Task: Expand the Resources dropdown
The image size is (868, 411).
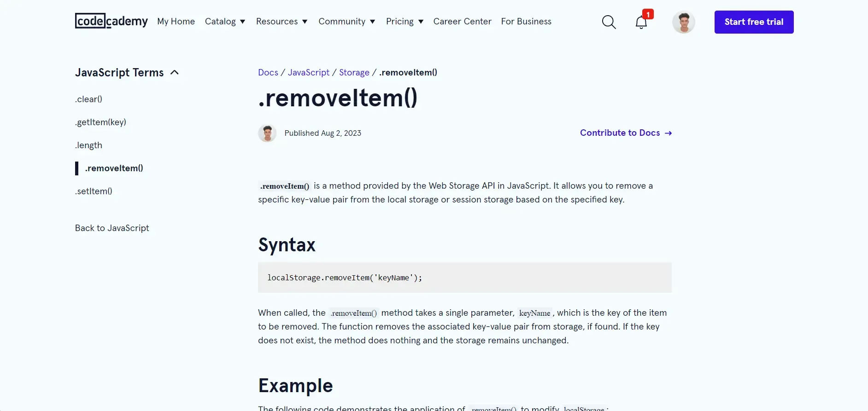Action: (x=282, y=22)
